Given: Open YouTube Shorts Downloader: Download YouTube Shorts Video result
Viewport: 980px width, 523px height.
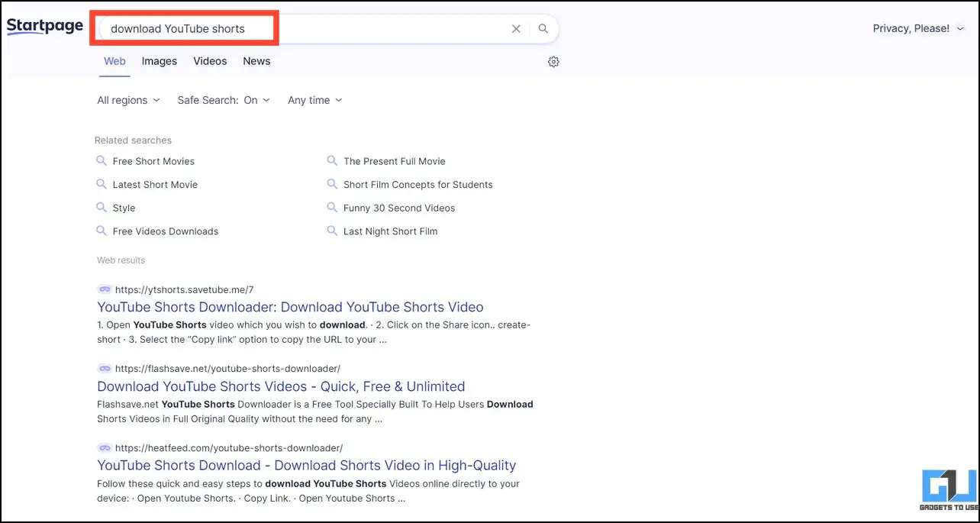Looking at the screenshot, I should point(290,307).
